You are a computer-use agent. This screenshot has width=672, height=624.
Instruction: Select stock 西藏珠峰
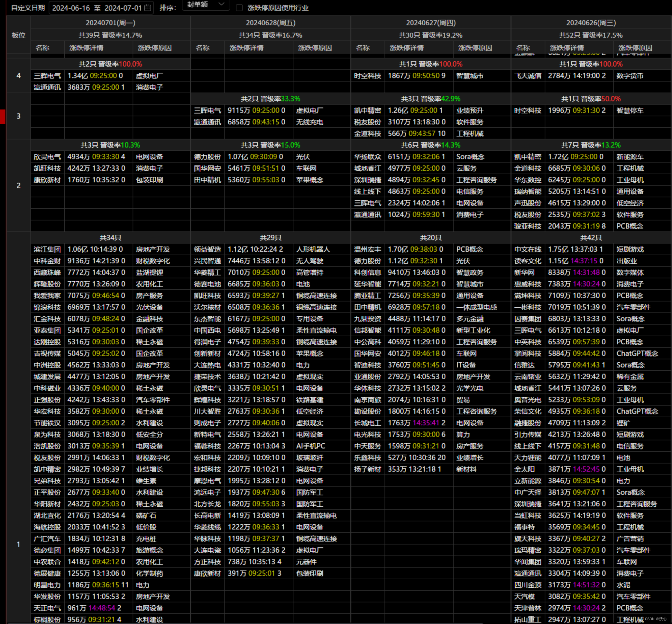[47, 273]
